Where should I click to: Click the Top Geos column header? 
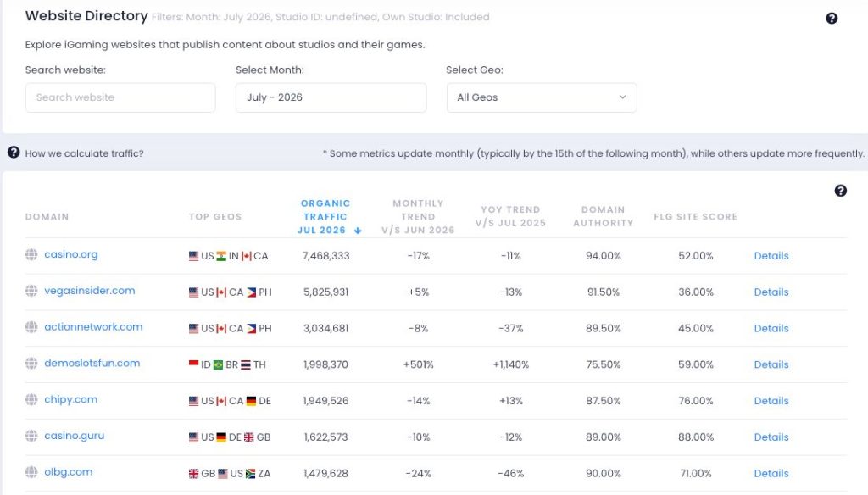click(x=215, y=216)
